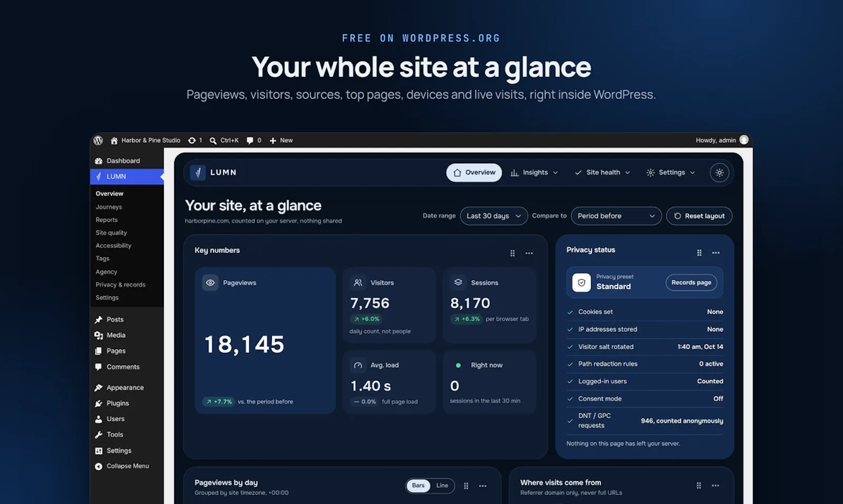Screen dimensions: 843x504
Task: Open Key numbers card more options menu
Action: (x=529, y=253)
